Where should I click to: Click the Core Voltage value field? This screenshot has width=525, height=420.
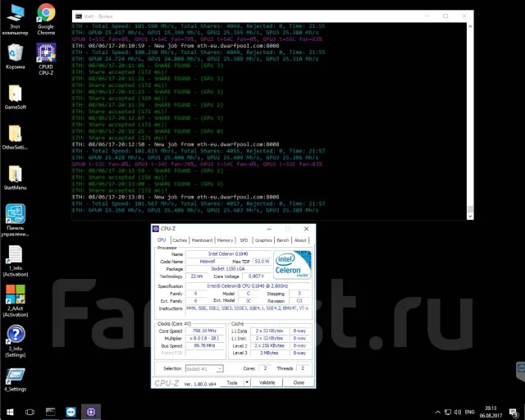click(x=256, y=276)
